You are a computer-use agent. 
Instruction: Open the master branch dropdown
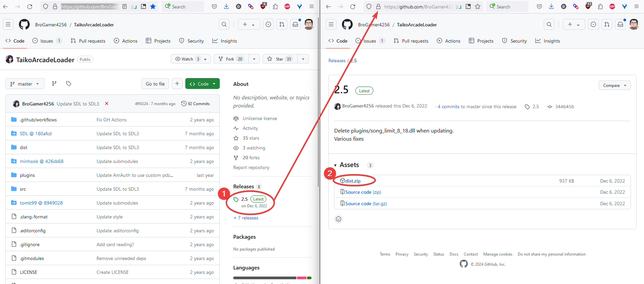click(x=25, y=84)
